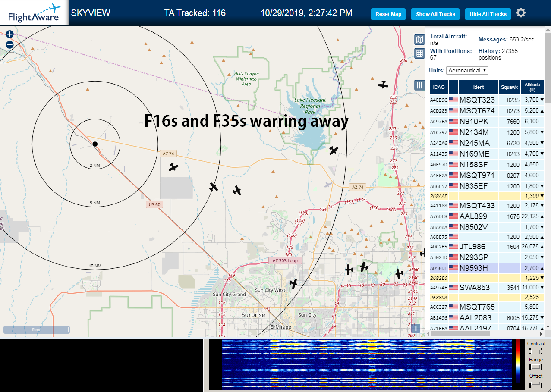
Task: Click the US flag in the MSQT323 row
Action: coord(453,100)
